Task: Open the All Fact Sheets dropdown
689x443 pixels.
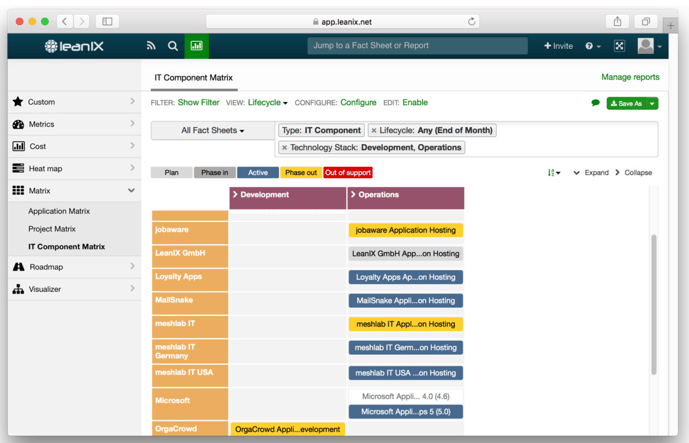Action: (x=213, y=131)
